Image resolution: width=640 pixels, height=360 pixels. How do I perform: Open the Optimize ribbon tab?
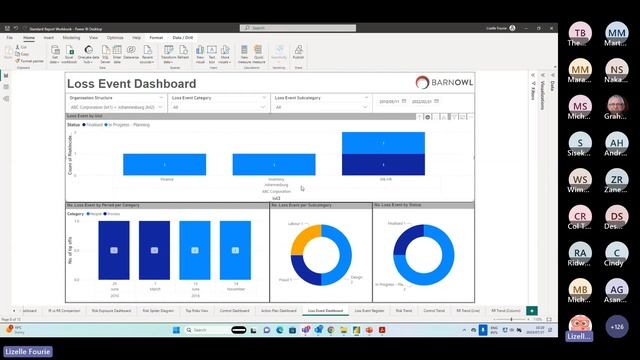click(x=115, y=38)
